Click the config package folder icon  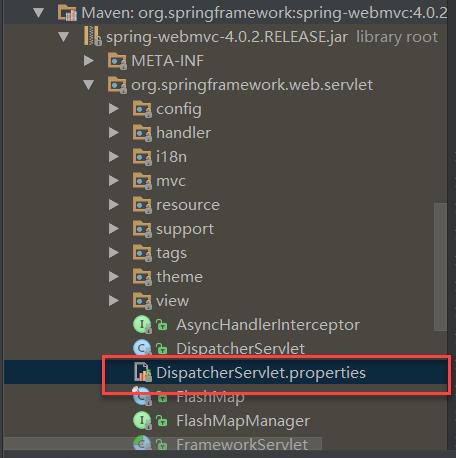click(142, 109)
